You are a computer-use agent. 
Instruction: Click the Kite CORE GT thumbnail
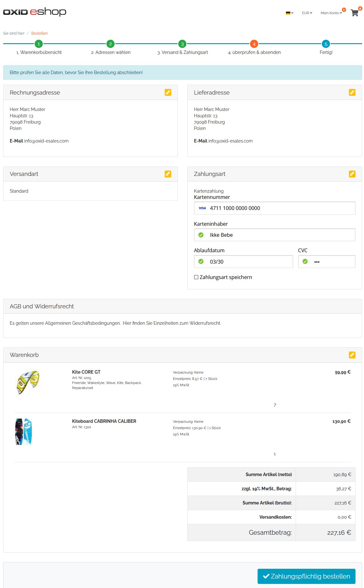click(28, 382)
